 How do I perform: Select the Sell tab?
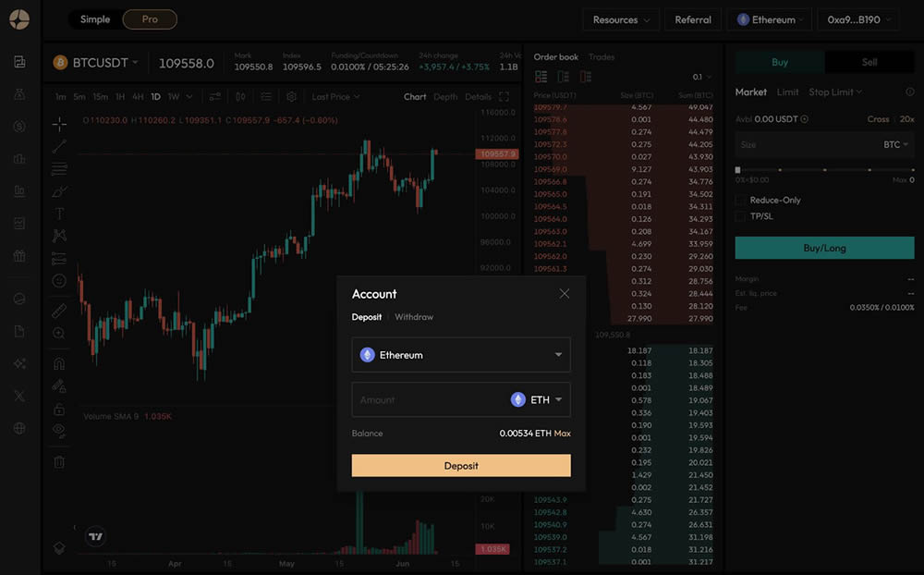tap(869, 62)
